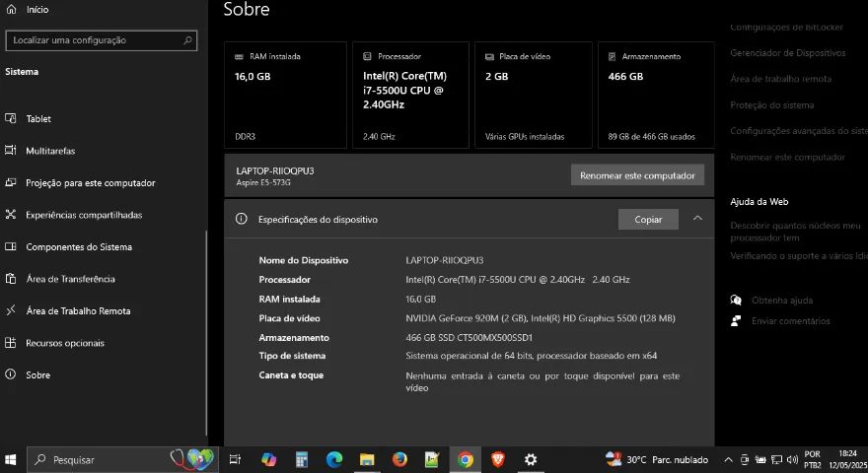Open Calculator from taskbar
The image size is (868, 473).
tap(302, 460)
